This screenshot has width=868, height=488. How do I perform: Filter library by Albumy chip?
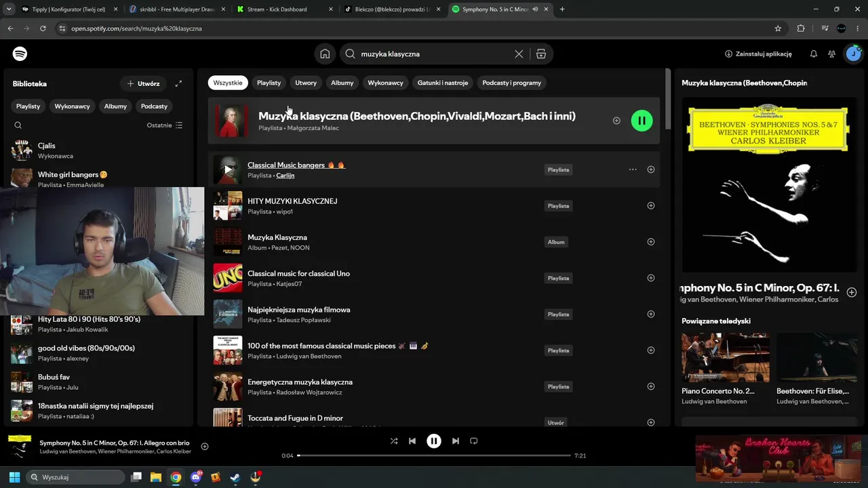[x=115, y=106]
